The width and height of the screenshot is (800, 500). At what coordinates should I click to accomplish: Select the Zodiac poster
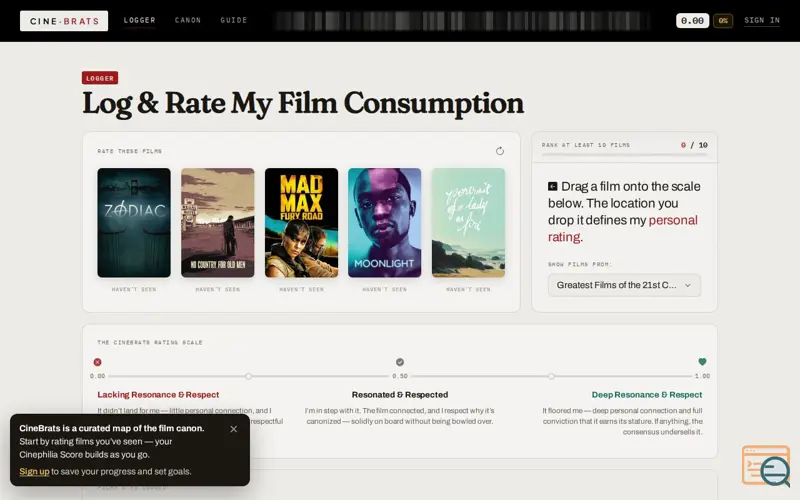point(134,223)
